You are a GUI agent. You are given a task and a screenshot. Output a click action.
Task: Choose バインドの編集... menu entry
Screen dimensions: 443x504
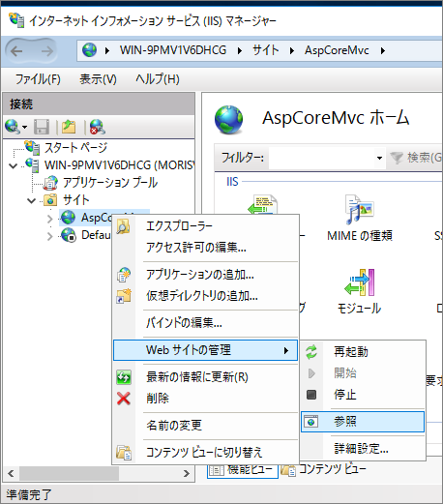[205, 322]
